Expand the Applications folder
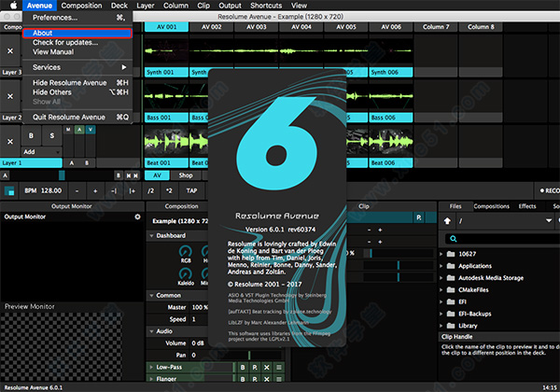 click(441, 266)
